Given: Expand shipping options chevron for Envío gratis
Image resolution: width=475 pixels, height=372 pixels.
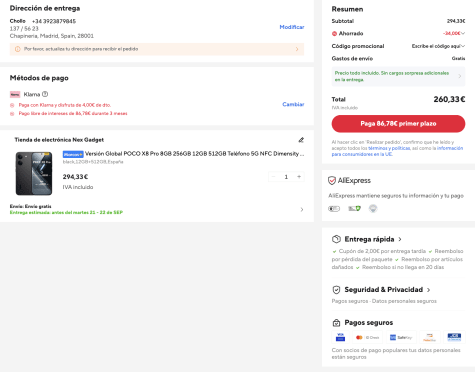Looking at the screenshot, I should click(302, 210).
